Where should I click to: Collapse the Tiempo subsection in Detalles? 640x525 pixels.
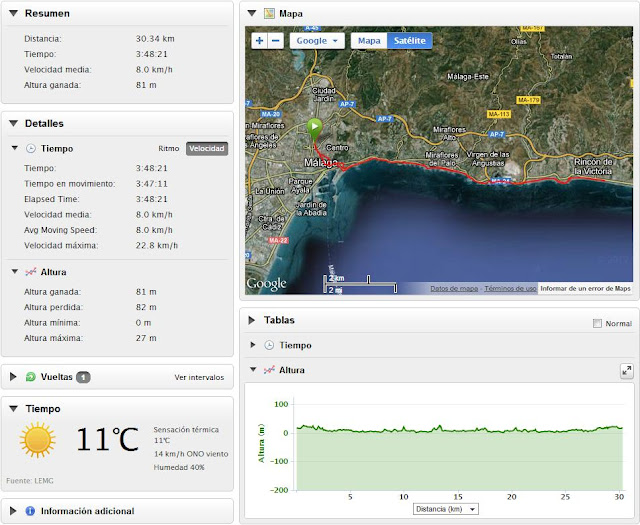click(x=15, y=148)
